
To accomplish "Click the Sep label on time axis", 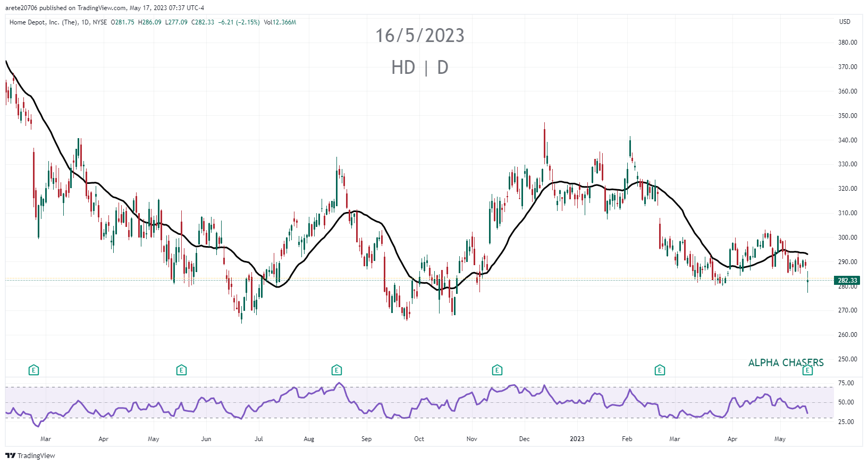I will point(366,439).
